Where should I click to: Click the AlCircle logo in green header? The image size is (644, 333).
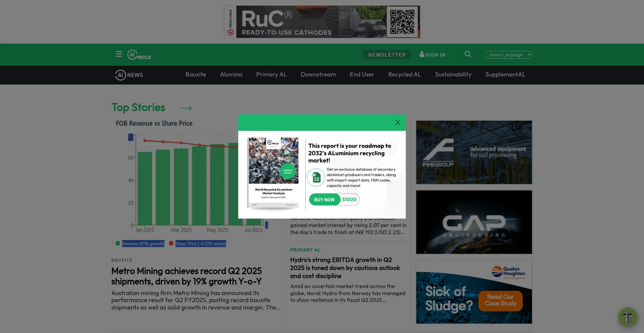click(x=139, y=55)
